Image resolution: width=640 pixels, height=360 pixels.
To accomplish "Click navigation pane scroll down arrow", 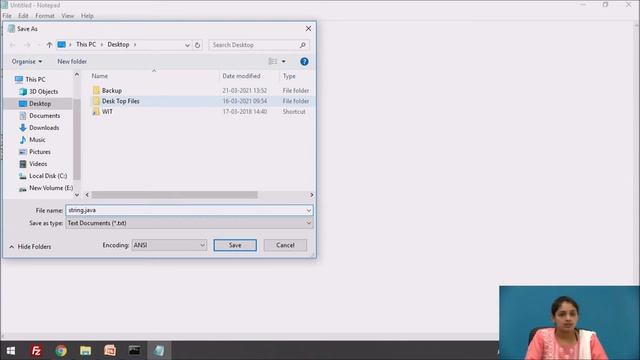I will (77, 195).
